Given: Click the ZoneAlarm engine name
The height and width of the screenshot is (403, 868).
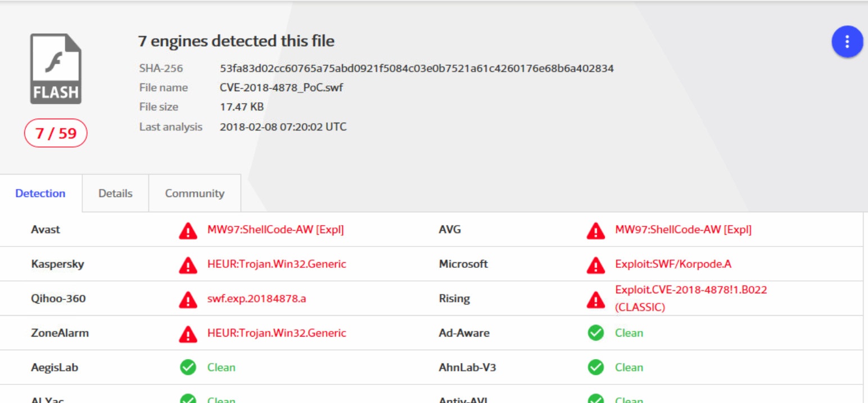Looking at the screenshot, I should coord(60,333).
